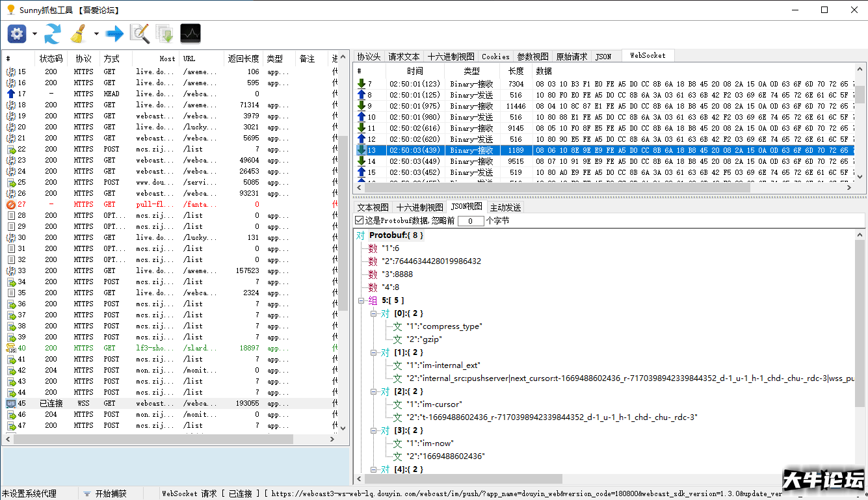This screenshot has height=500, width=868.
Task: Click the start capture icon in status bar
Action: click(x=87, y=494)
